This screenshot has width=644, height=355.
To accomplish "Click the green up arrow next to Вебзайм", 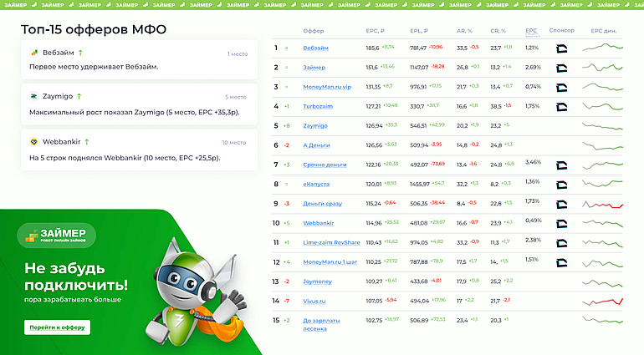I will [x=80, y=53].
